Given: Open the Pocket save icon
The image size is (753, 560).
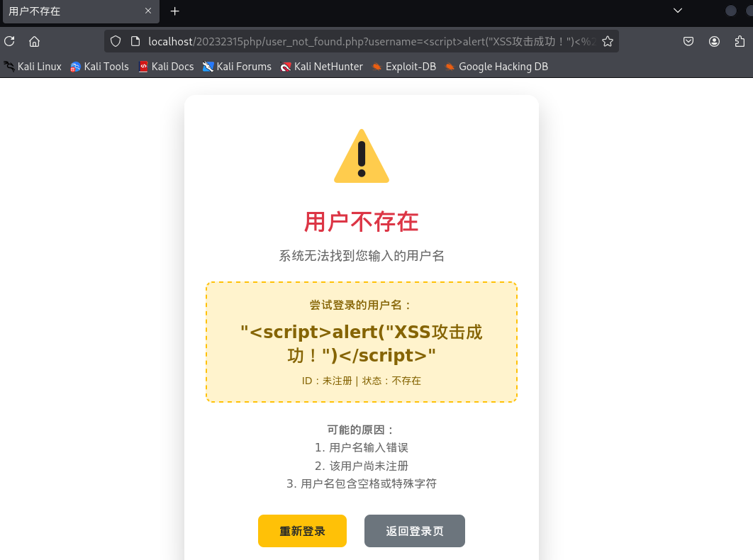Looking at the screenshot, I should pyautogui.click(x=688, y=41).
